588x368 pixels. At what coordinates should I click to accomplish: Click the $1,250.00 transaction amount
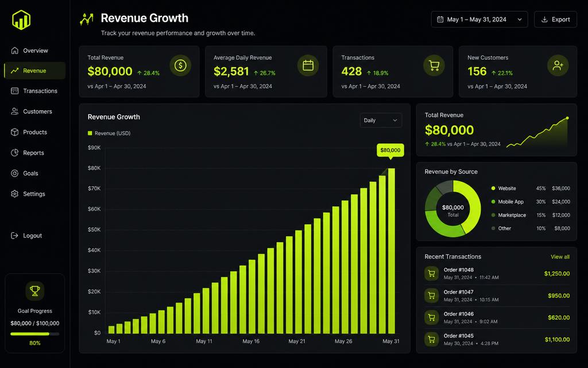(557, 273)
